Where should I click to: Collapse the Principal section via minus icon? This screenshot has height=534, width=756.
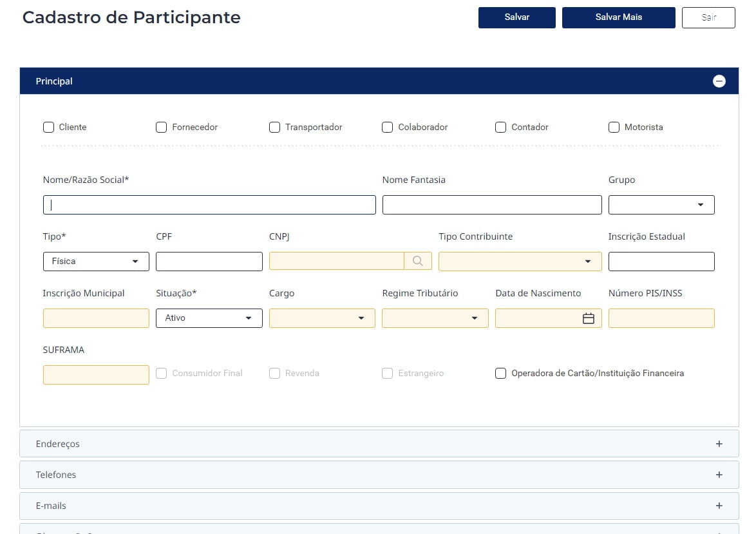719,81
